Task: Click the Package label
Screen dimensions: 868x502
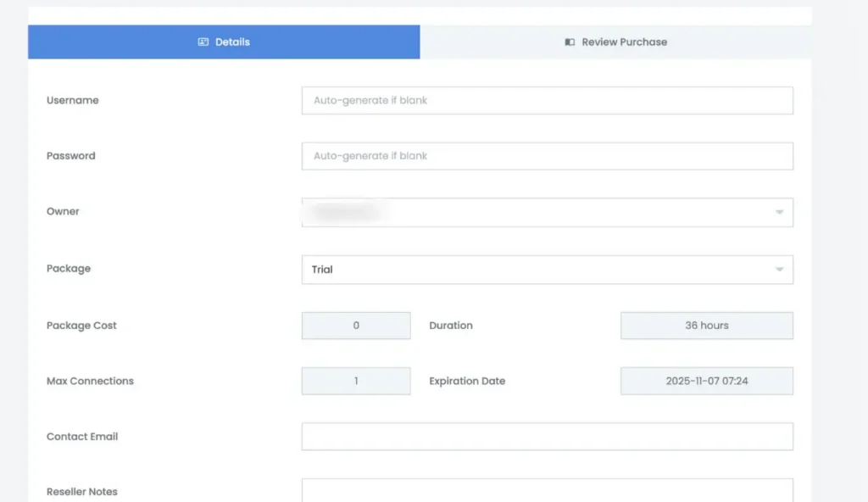Action: coord(69,268)
